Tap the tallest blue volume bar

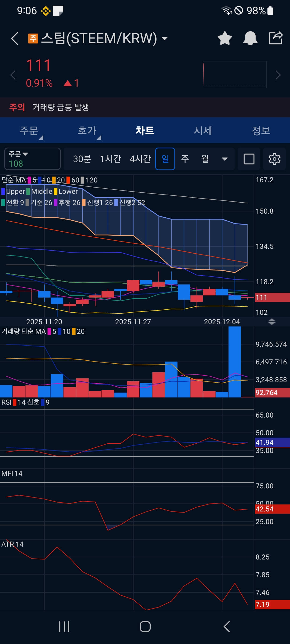pos(235,362)
